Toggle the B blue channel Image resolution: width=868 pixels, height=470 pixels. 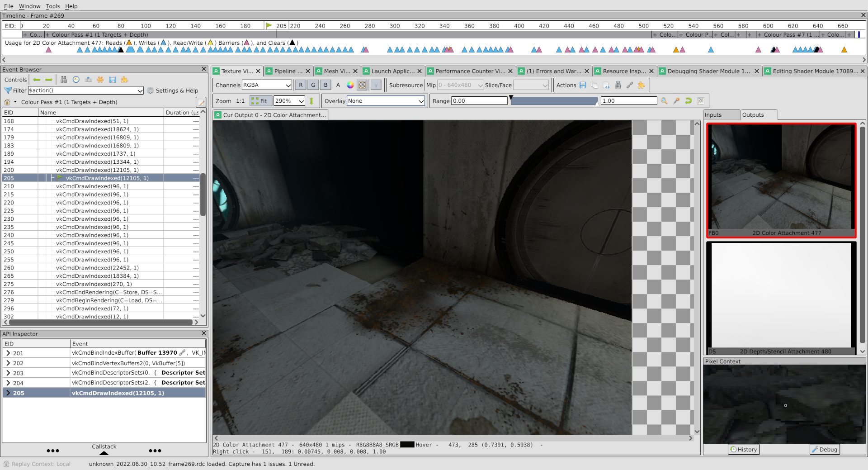[325, 85]
